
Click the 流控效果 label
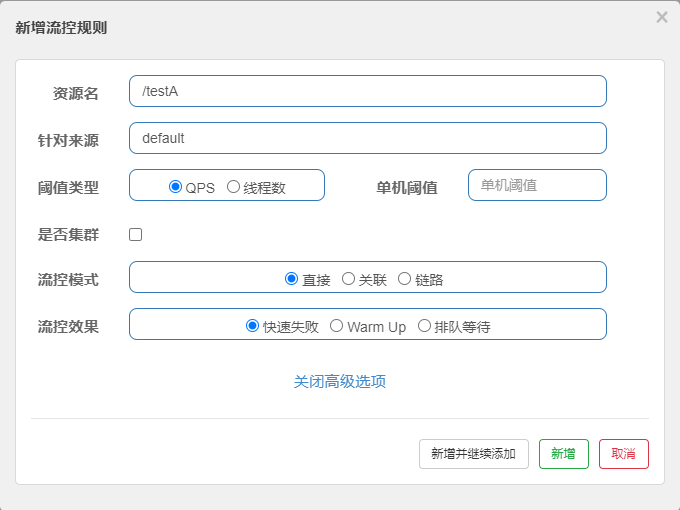click(68, 327)
